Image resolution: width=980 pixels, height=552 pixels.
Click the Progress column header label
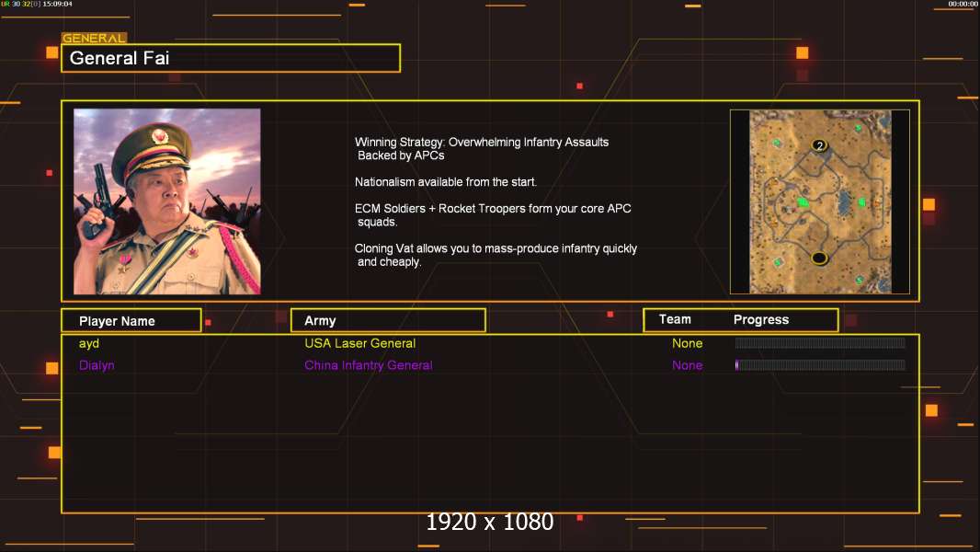(x=760, y=320)
